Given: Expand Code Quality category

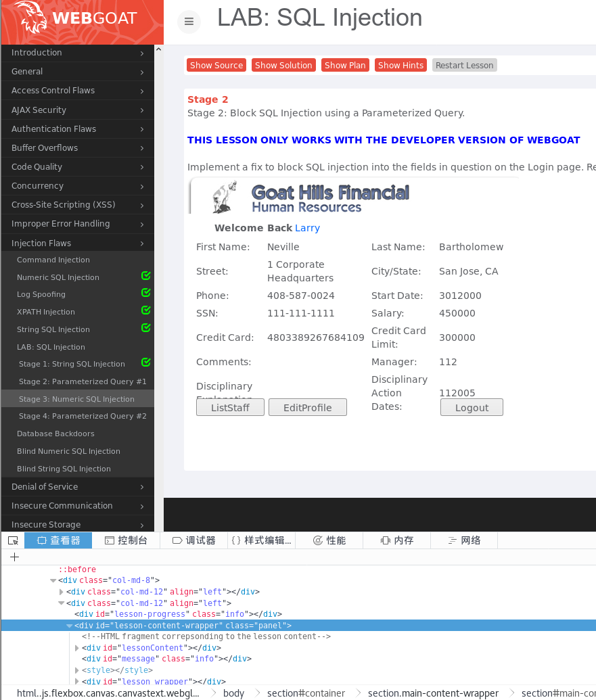Looking at the screenshot, I should click(x=78, y=166).
